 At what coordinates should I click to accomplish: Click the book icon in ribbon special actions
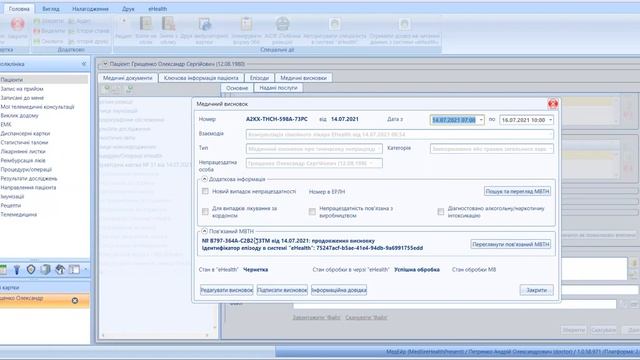point(146,24)
